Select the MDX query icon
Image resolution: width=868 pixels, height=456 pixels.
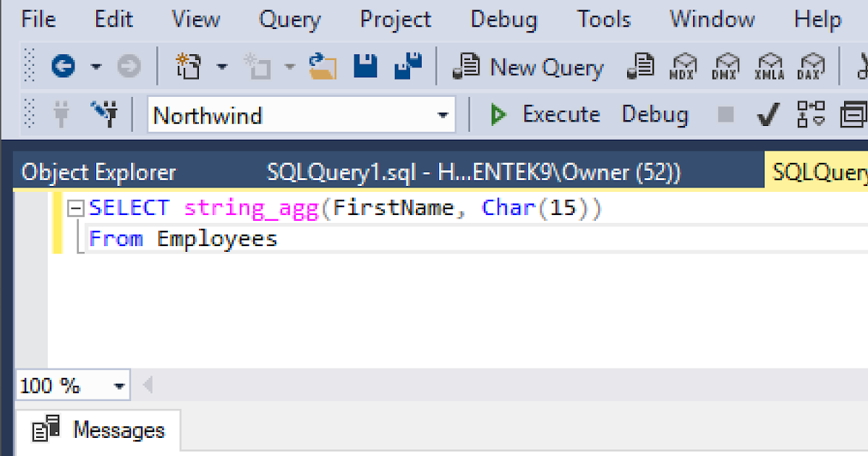684,66
